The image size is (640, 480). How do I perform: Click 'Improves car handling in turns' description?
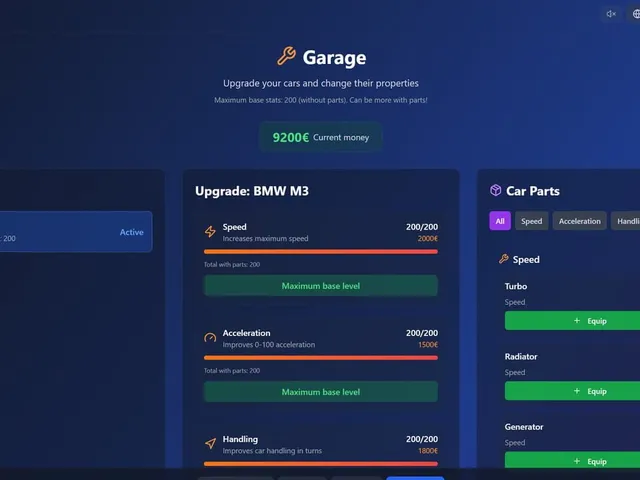(x=272, y=451)
